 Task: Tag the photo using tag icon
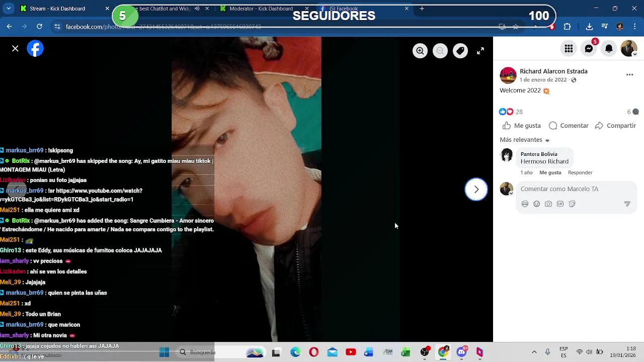point(460,51)
